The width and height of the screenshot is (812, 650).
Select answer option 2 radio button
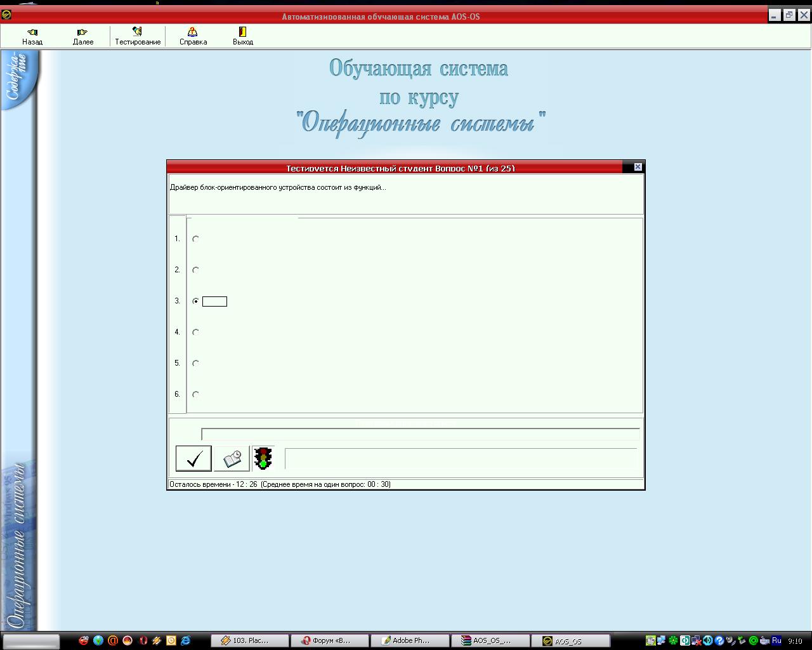[195, 270]
